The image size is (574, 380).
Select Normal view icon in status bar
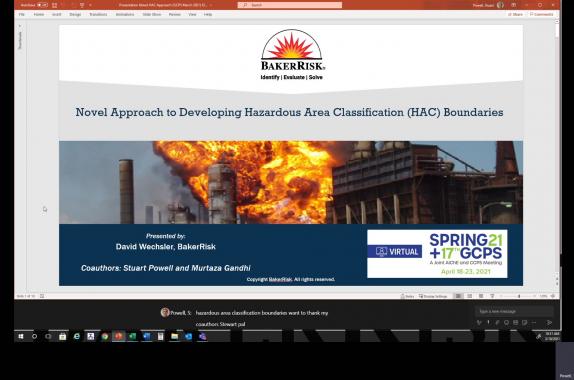coord(458,296)
